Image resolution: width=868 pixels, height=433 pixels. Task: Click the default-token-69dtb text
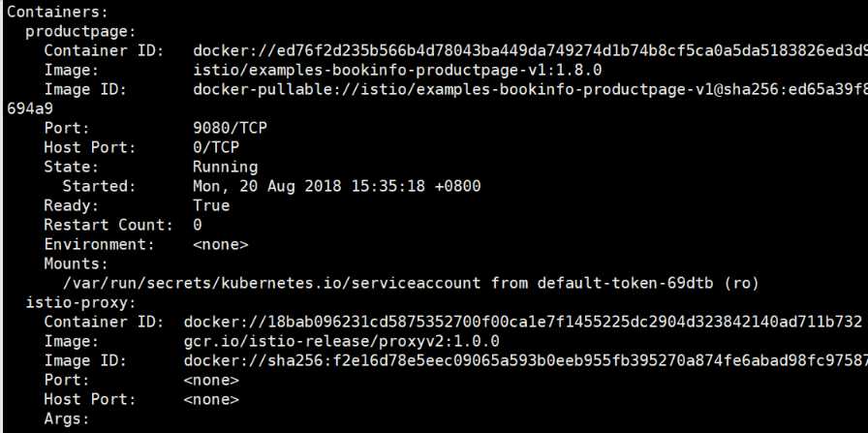[x=626, y=284]
